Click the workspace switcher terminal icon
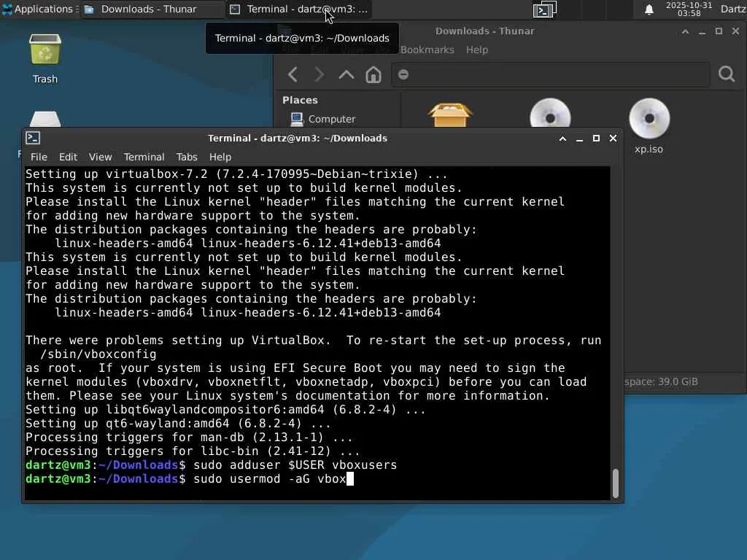Viewport: 747px width, 560px height. (544, 9)
